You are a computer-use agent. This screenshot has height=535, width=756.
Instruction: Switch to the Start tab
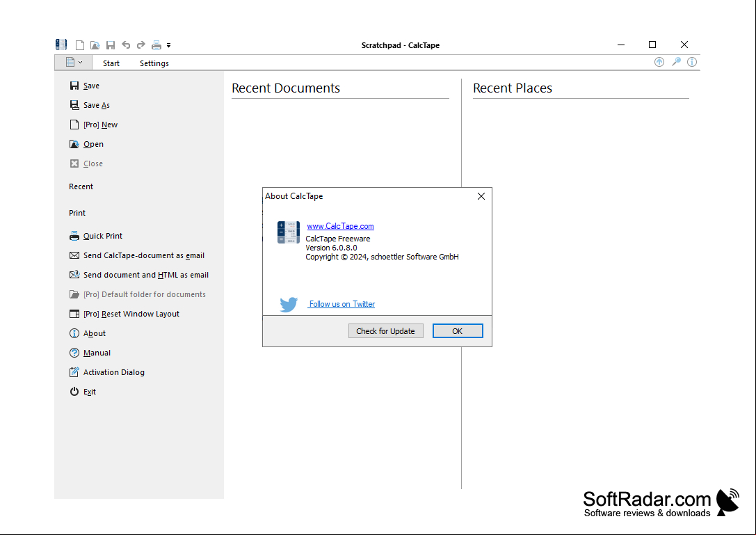(x=111, y=63)
